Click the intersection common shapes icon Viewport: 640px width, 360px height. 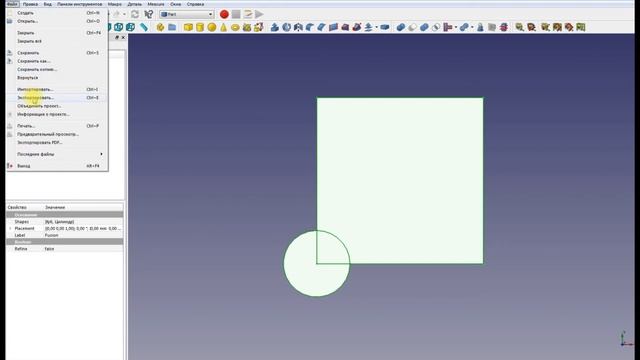click(x=436, y=27)
